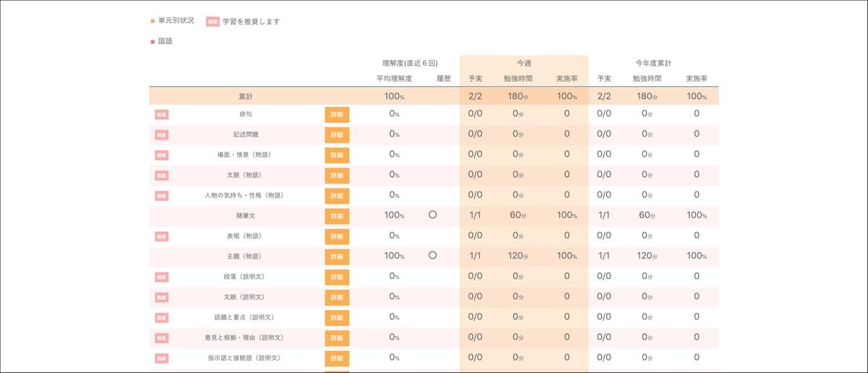This screenshot has height=373, width=868.
Task: Click the 推奨 badge in the legend at top
Action: click(x=213, y=22)
